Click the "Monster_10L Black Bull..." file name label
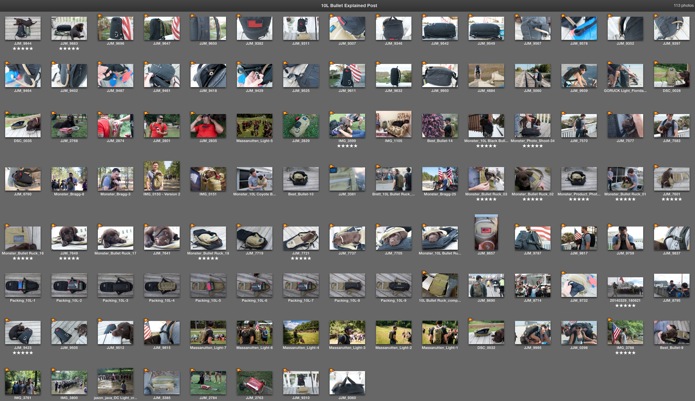The image size is (695, 401). pos(486,140)
